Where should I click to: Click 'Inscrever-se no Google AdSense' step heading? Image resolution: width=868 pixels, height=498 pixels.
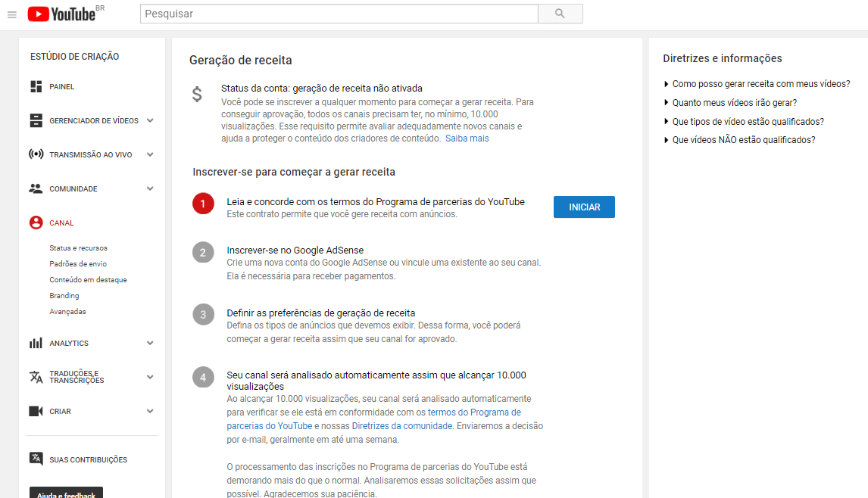pyautogui.click(x=295, y=250)
